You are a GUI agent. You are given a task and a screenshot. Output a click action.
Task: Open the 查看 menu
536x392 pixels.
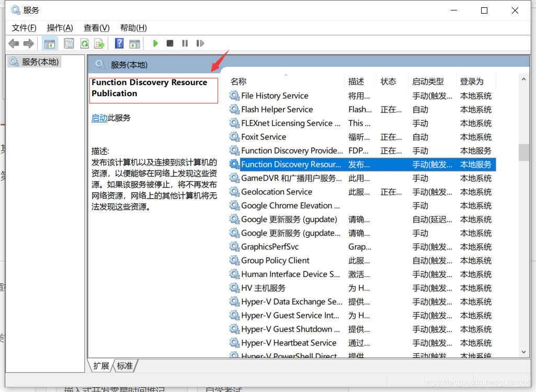tap(96, 27)
